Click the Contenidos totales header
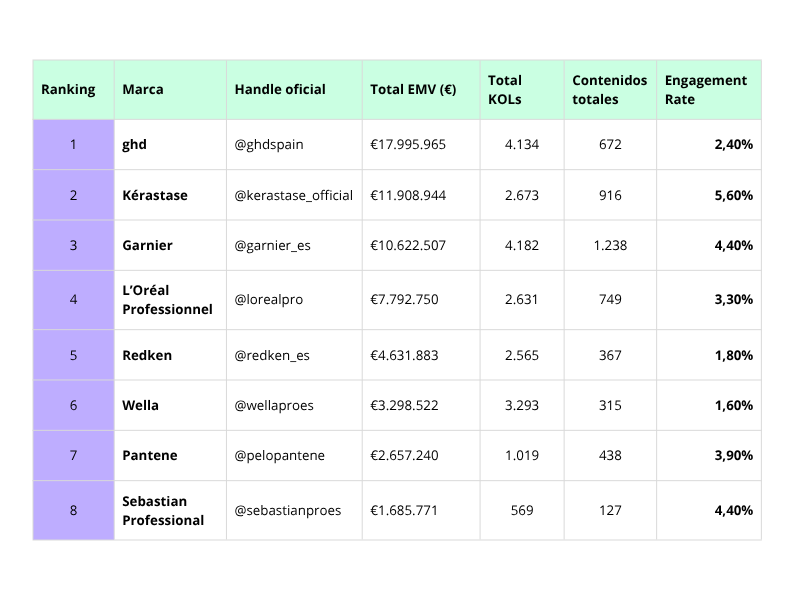This screenshot has width=800, height=600. 610,90
